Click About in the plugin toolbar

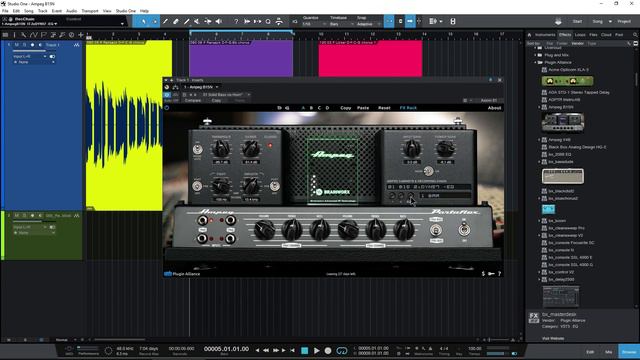(494, 108)
